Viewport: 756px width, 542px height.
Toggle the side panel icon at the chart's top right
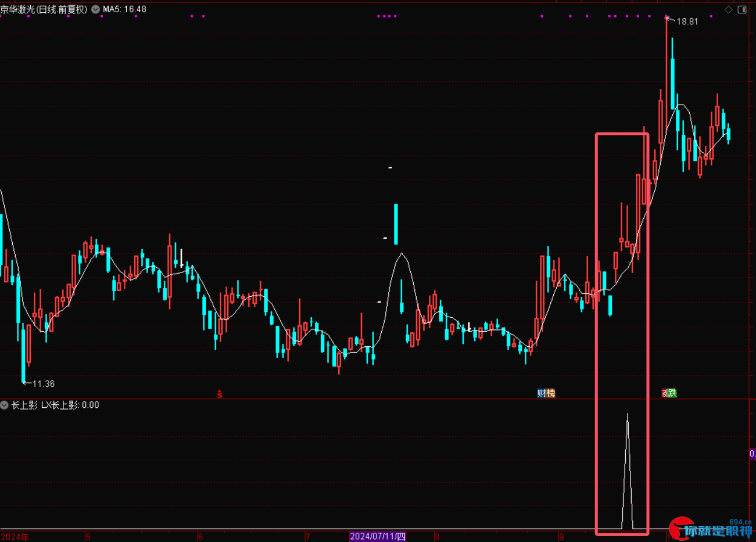[742, 9]
